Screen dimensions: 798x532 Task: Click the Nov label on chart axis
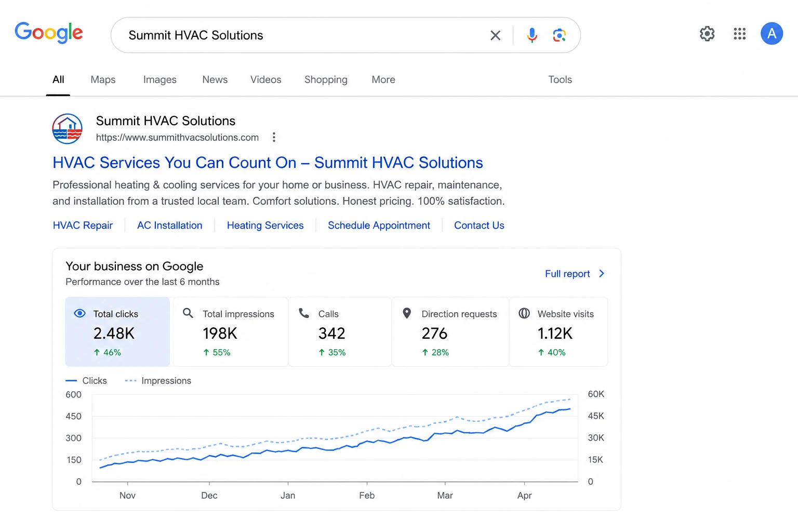click(127, 496)
